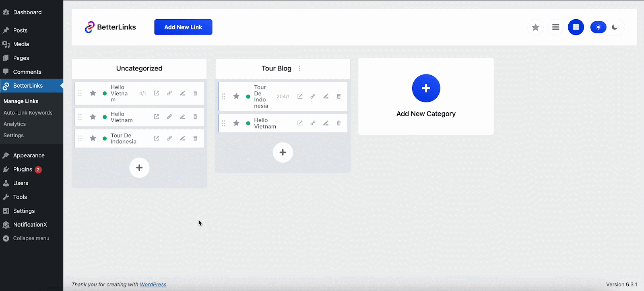Image resolution: width=644 pixels, height=291 pixels.
Task: Add a link using Tour Blog plus button
Action: 283,153
